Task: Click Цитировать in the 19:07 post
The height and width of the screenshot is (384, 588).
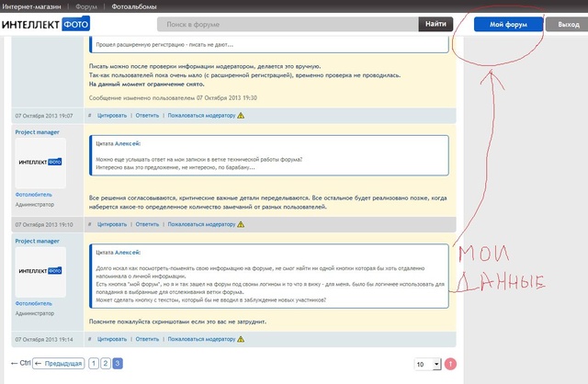Action: point(112,116)
